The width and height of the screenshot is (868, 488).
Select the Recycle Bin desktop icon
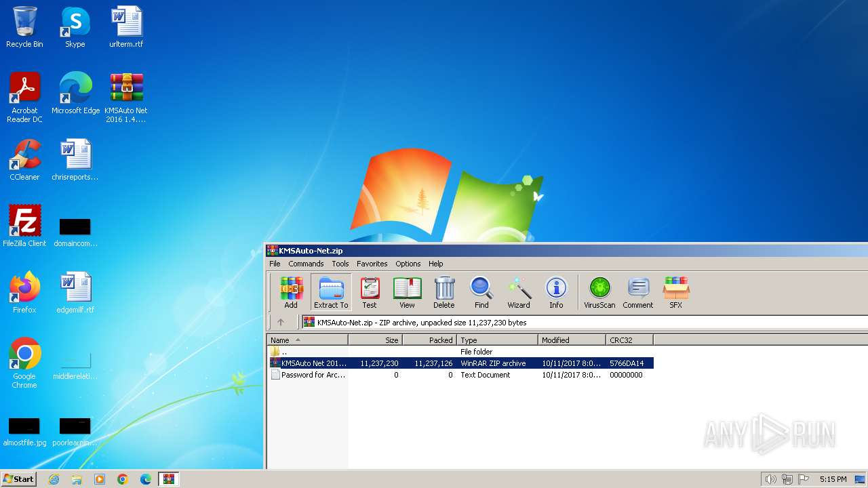(x=24, y=27)
